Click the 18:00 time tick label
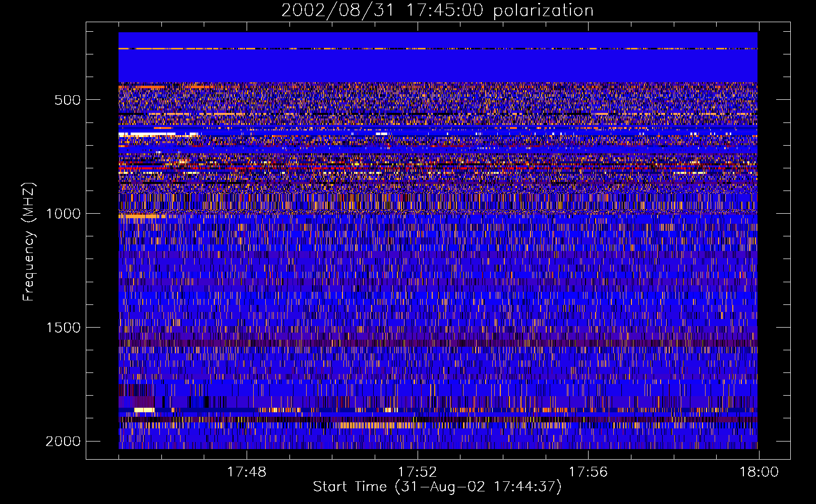 [759, 472]
